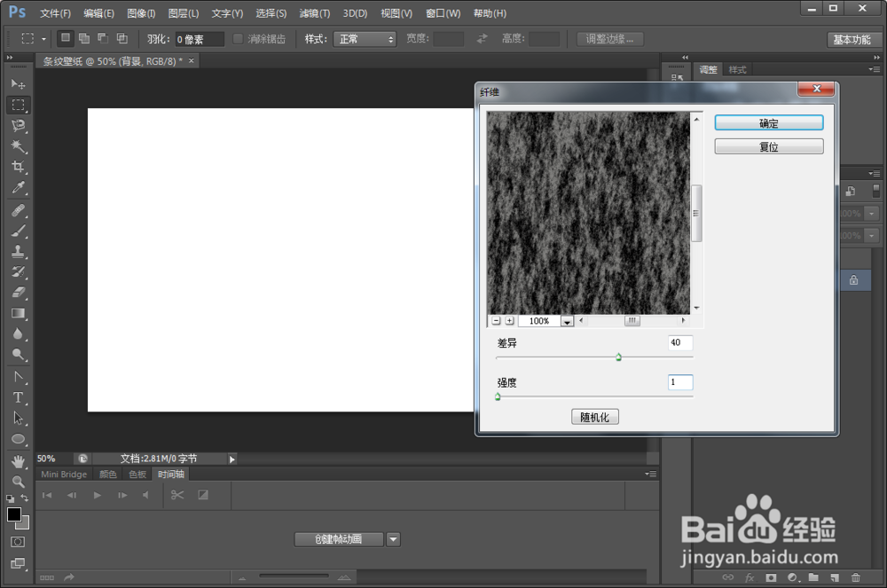Click the foreground color swatch
The width and height of the screenshot is (887, 588).
pyautogui.click(x=14, y=514)
